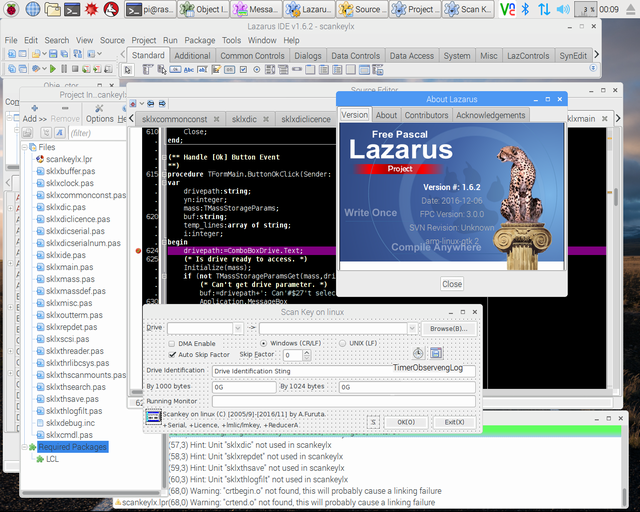Switch to the Contributors tab
The height and width of the screenshot is (512, 640).
[426, 115]
